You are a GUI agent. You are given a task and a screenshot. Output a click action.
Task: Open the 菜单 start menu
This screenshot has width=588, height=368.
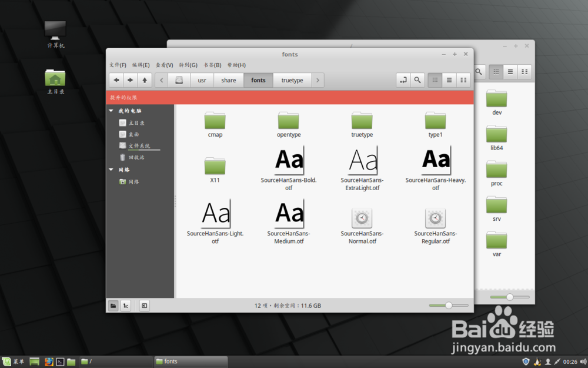[13, 362]
